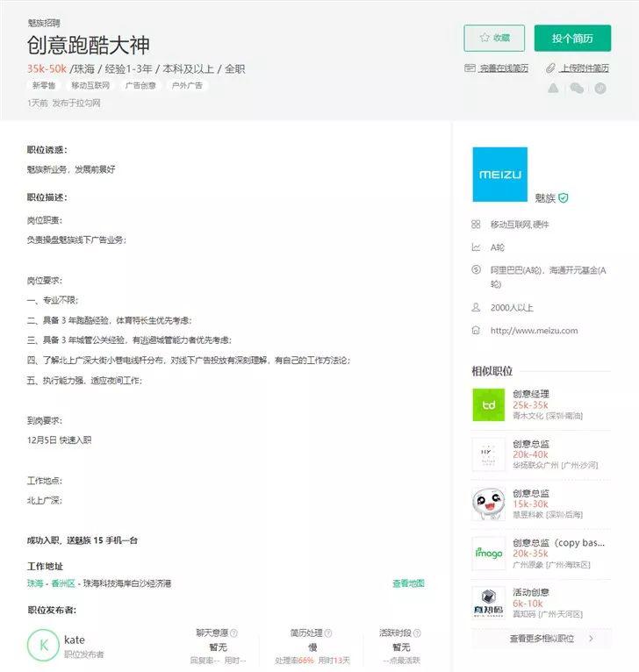The width and height of the screenshot is (639, 672).
Task: Click the home icon beside meizu.com URL
Action: pyautogui.click(x=476, y=331)
